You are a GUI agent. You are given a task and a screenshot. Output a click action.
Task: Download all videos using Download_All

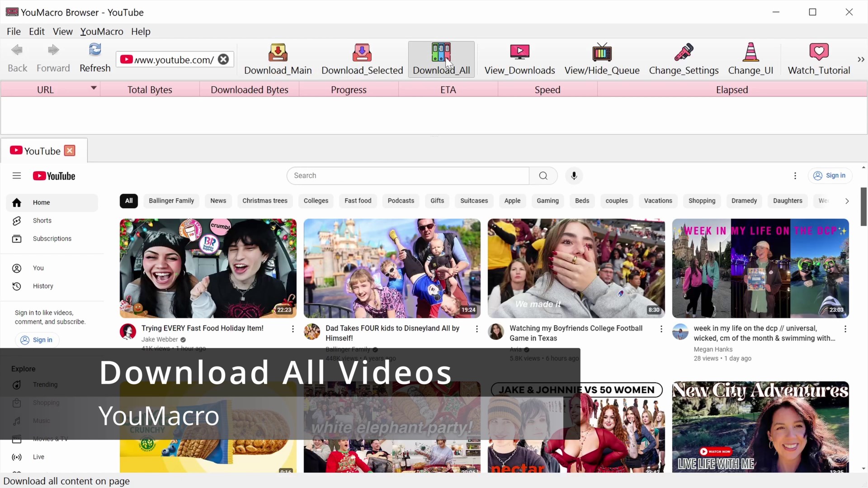pos(441,59)
